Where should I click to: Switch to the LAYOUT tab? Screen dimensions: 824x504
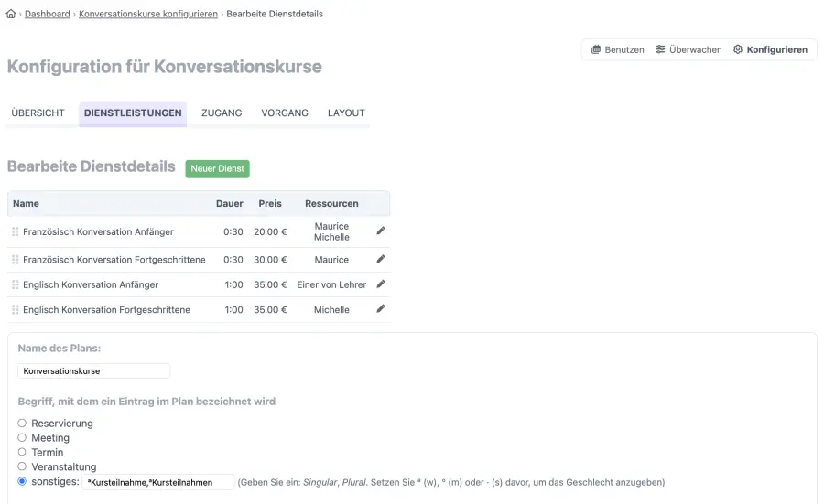point(346,113)
